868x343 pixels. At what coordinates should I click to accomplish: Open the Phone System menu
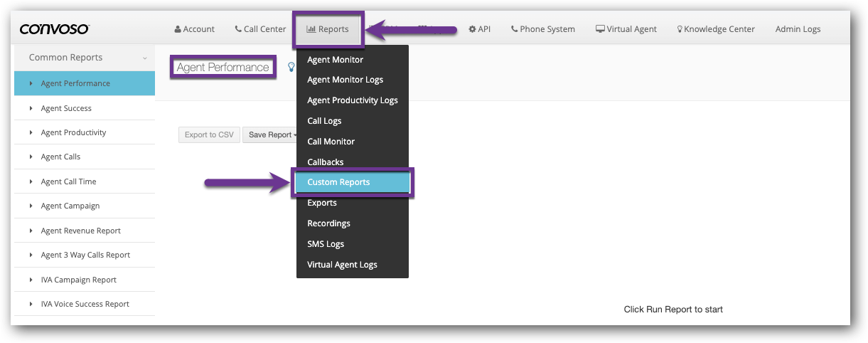point(543,29)
